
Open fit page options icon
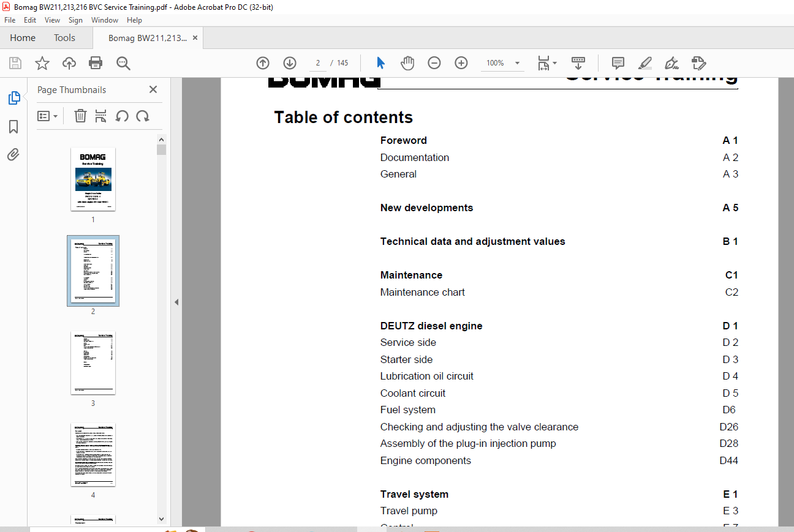pyautogui.click(x=546, y=63)
